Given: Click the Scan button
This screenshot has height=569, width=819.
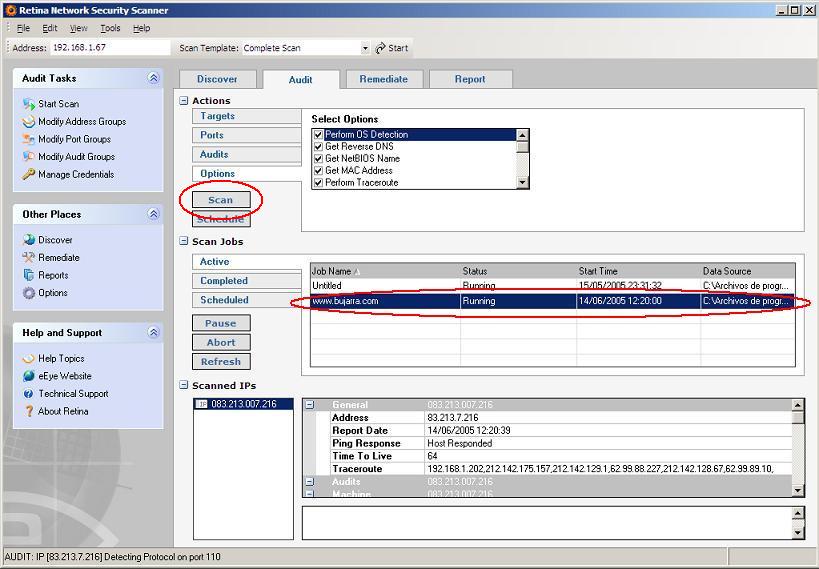Looking at the screenshot, I should 221,200.
